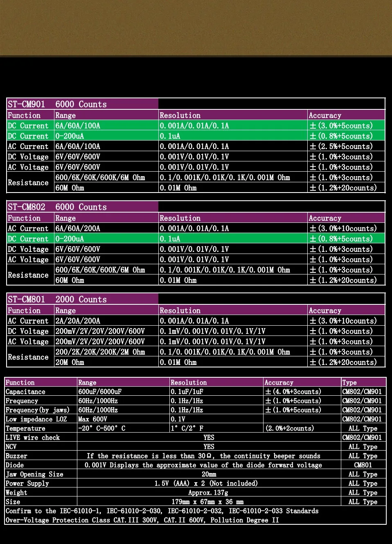Select the "Approx.137g" weight value
Image resolution: width=392 pixels, height=544 pixels.
(208, 493)
